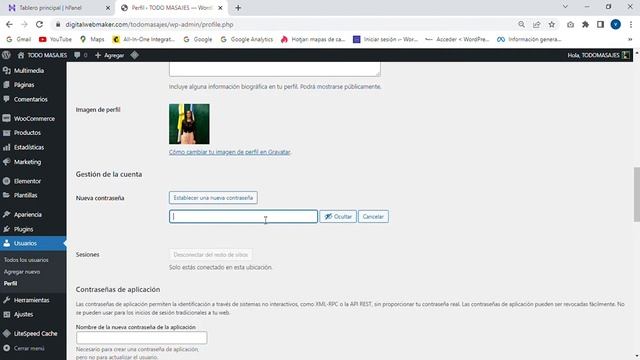The image size is (640, 360).
Task: Switch to Perfil TODO MASAJES tab
Action: click(171, 8)
